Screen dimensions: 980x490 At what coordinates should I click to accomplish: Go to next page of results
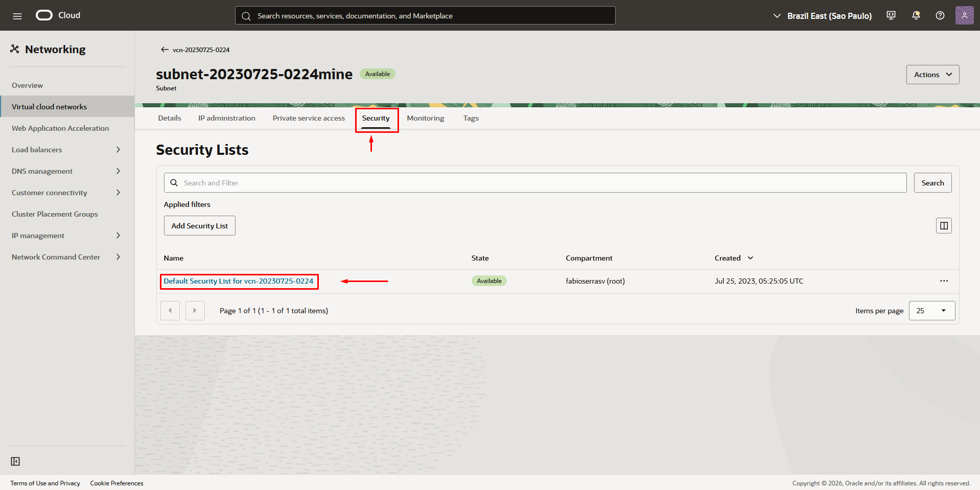[x=195, y=311]
